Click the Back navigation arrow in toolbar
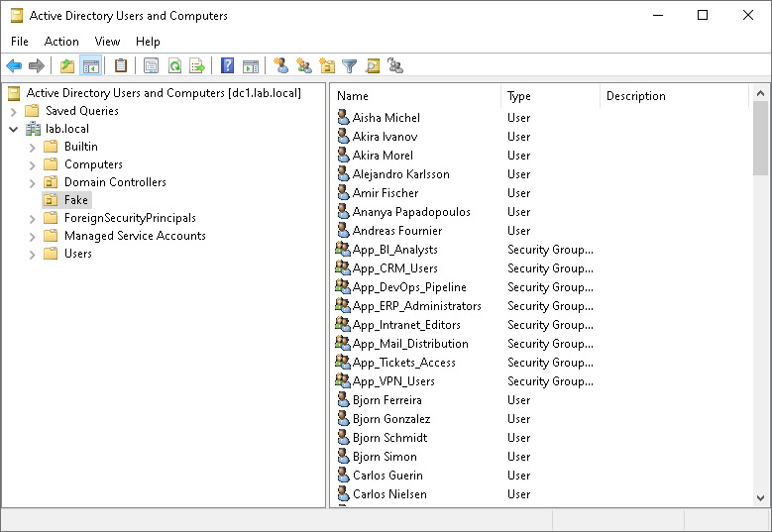Viewport: 772px width, 532px height. (x=14, y=65)
